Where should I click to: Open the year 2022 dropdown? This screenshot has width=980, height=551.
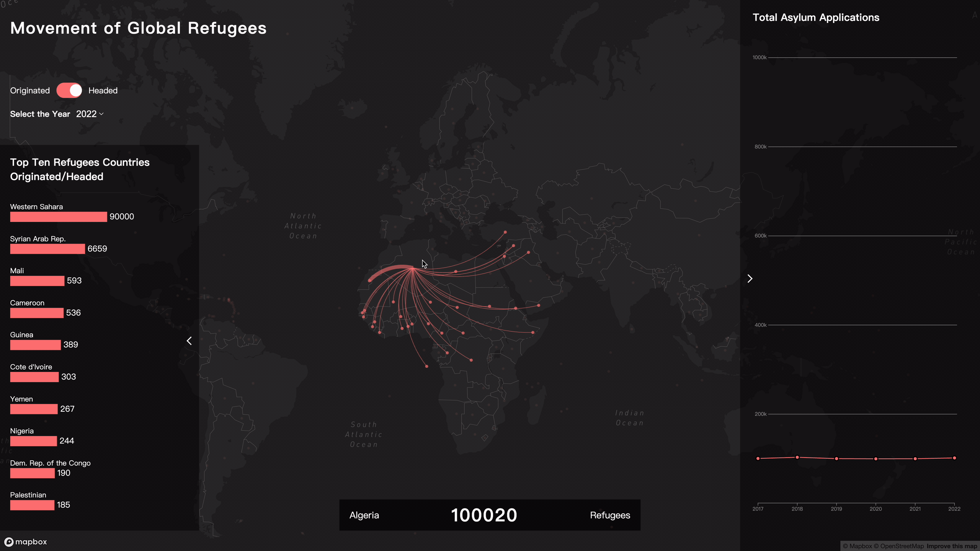(90, 114)
